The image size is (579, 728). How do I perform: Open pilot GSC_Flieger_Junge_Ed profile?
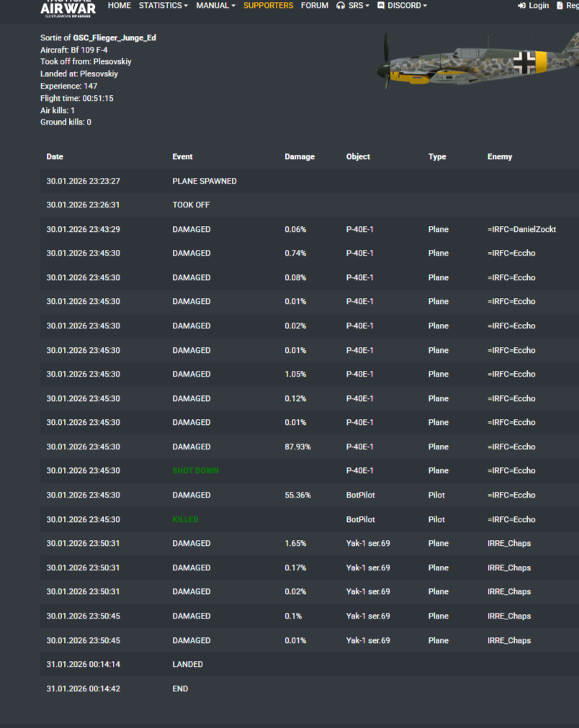tap(115, 37)
